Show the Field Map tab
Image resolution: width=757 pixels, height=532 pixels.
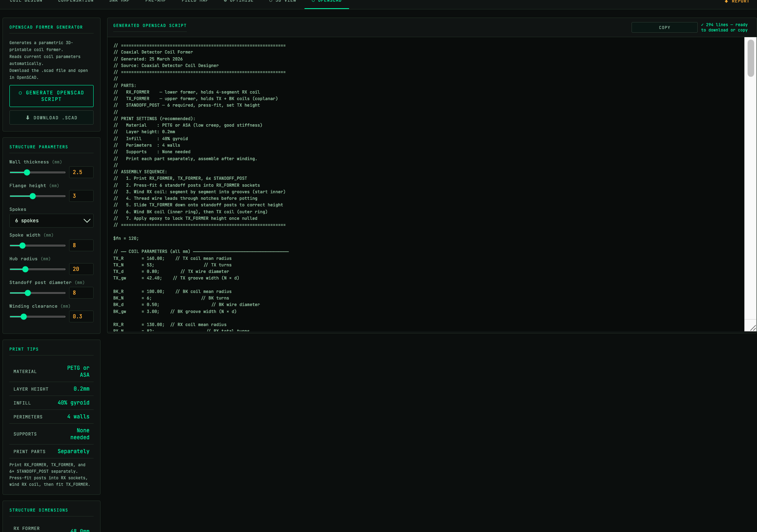point(195,2)
